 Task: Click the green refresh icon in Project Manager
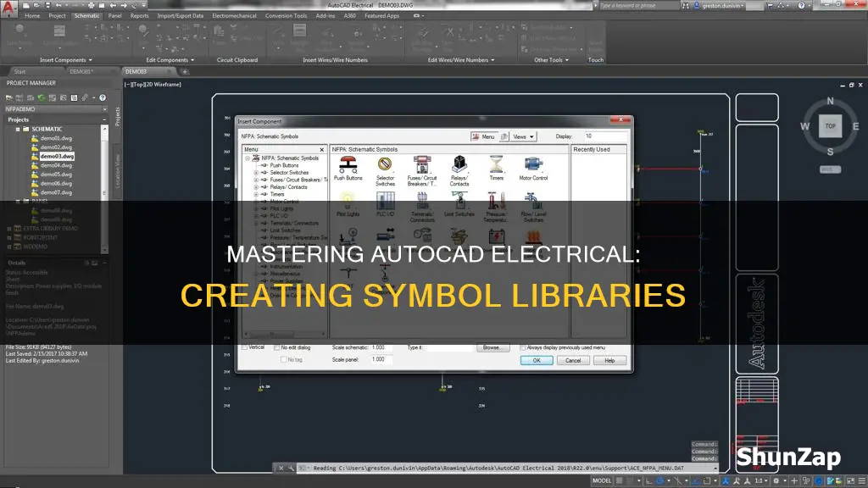[x=42, y=98]
